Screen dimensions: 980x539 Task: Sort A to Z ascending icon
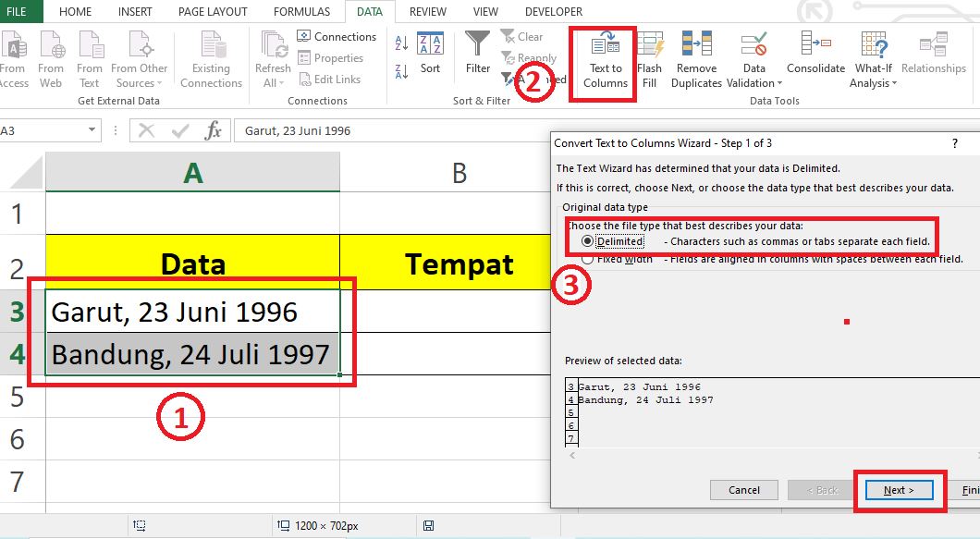tap(401, 43)
